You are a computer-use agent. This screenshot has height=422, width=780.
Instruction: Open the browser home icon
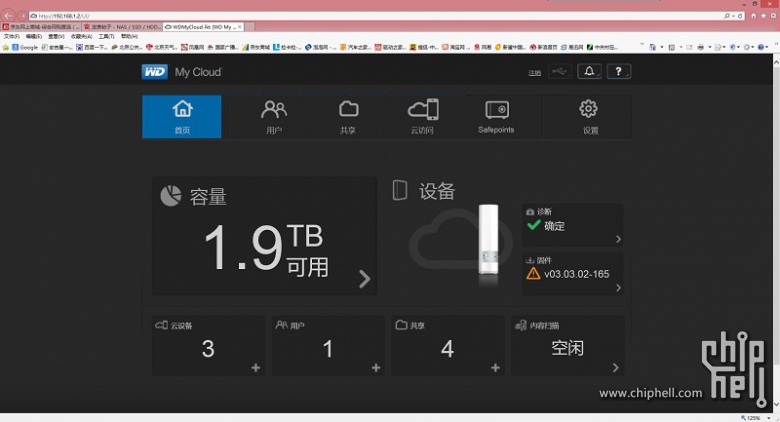tap(754, 16)
